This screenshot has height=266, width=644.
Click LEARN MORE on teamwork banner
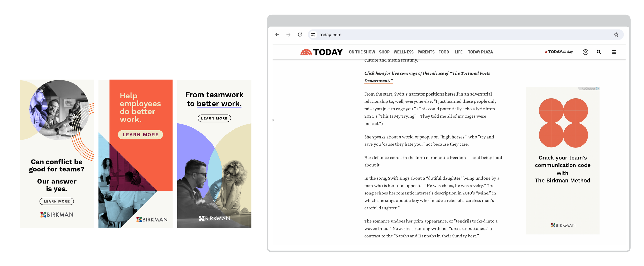214,118
